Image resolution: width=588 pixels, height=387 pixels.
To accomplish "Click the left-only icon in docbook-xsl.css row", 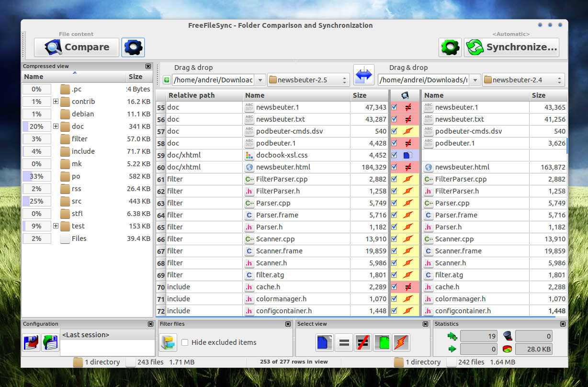I will click(x=408, y=155).
